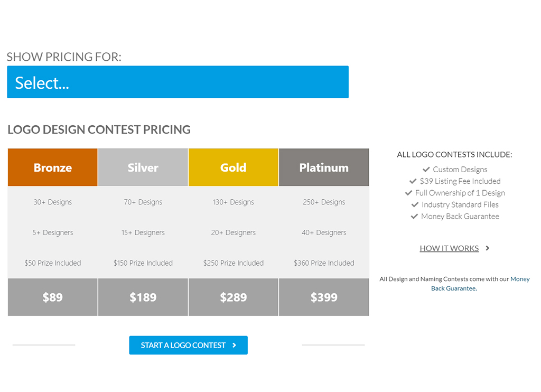Click the checkmark beside Custom Designs
The width and height of the screenshot is (541, 392).
[426, 170]
